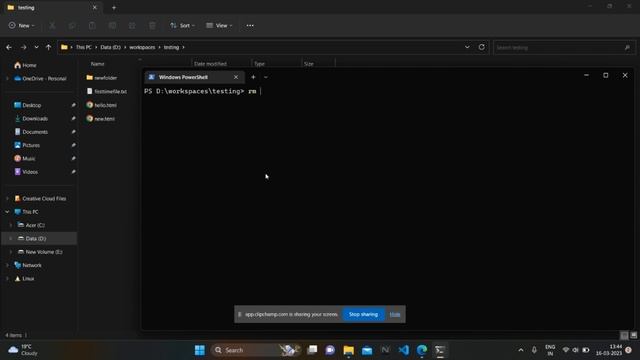
Task: Close the Windows PowerShell tab
Action: click(236, 77)
